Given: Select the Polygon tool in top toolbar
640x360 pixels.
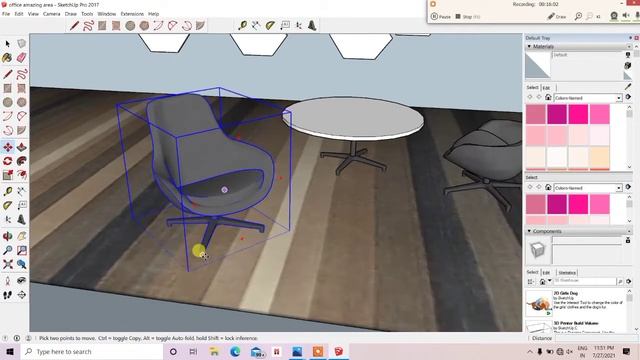Looking at the screenshot, I should 144,26.
